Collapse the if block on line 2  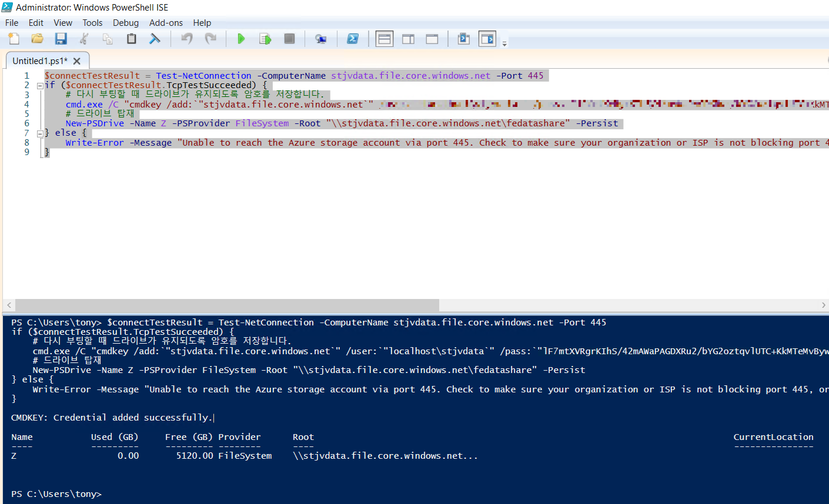(40, 85)
